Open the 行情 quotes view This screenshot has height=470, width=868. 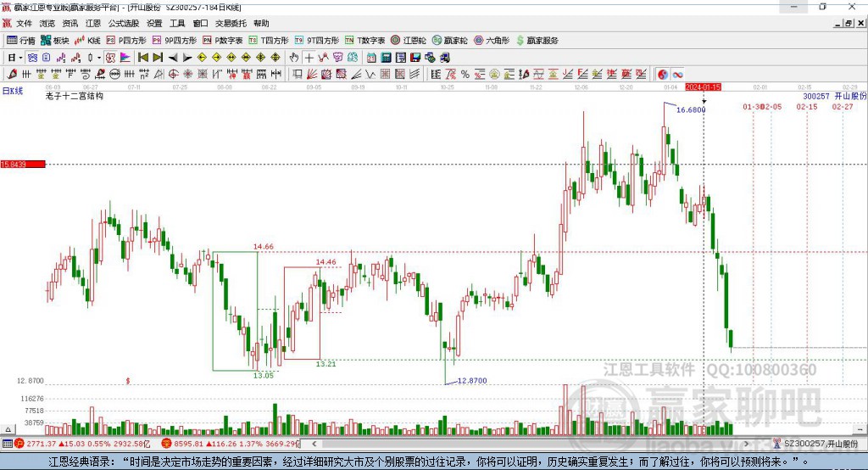pyautogui.click(x=21, y=41)
